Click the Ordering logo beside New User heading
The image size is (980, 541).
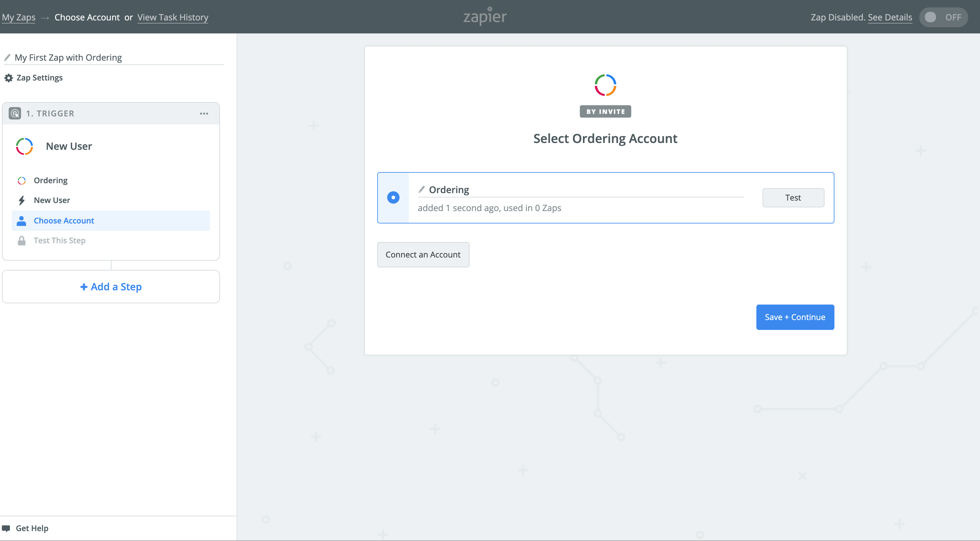(24, 146)
